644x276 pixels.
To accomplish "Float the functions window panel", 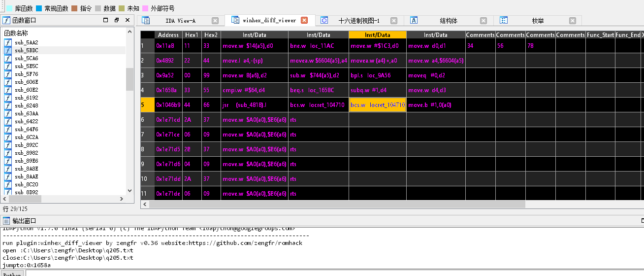I will coord(117,20).
